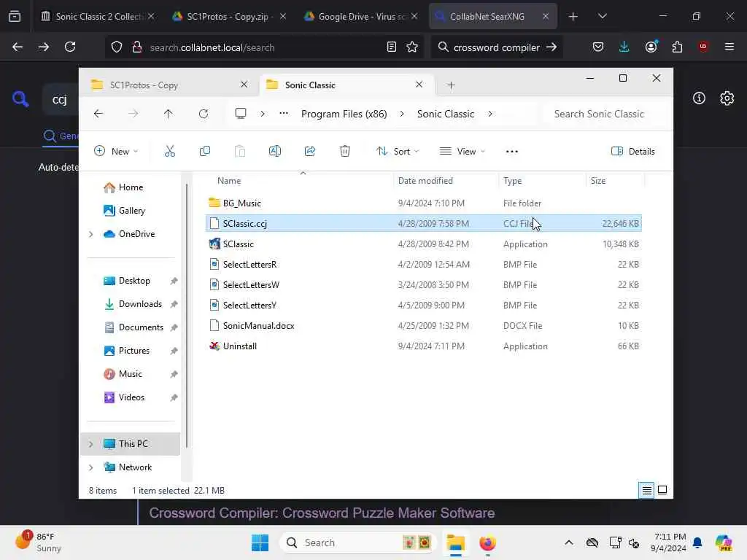747x560 pixels.
Task: Open a new Firefox tab
Action: pos(573,16)
